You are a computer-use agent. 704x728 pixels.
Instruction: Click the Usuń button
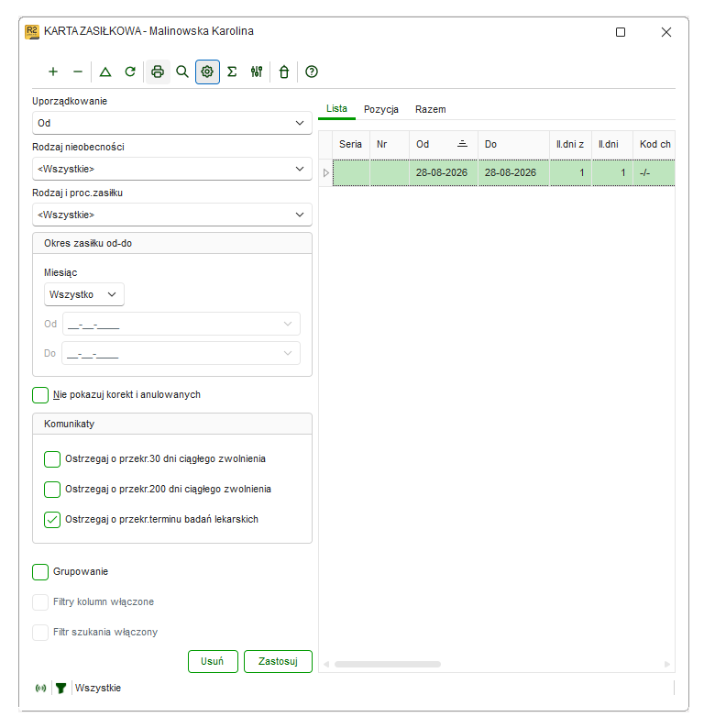(213, 661)
